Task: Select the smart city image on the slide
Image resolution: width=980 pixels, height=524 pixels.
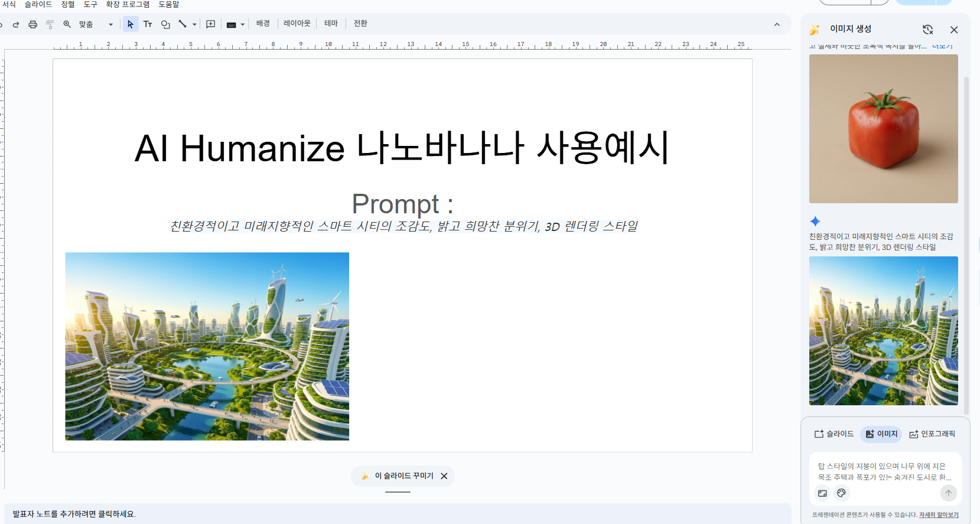Action: (207, 347)
